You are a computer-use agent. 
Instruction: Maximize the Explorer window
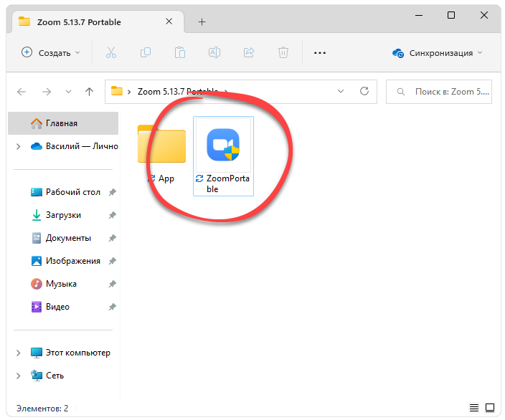point(451,15)
